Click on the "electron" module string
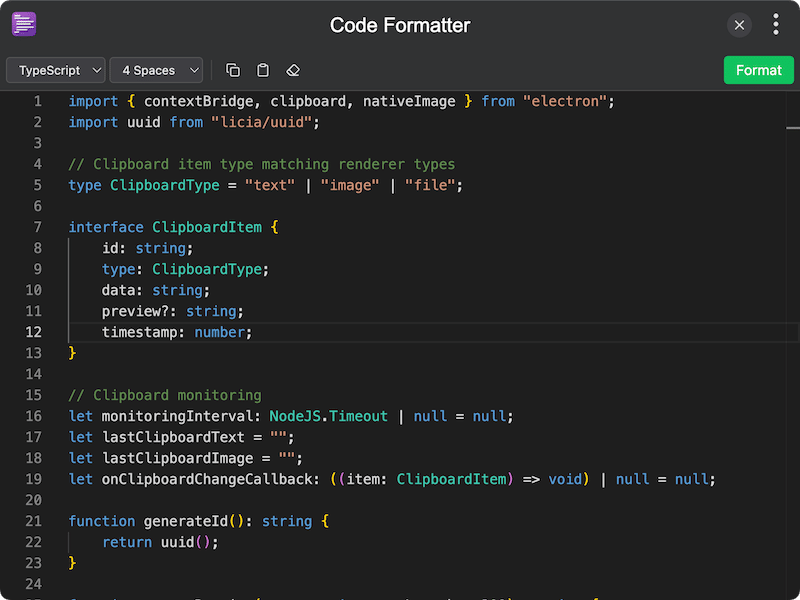 [x=565, y=101]
